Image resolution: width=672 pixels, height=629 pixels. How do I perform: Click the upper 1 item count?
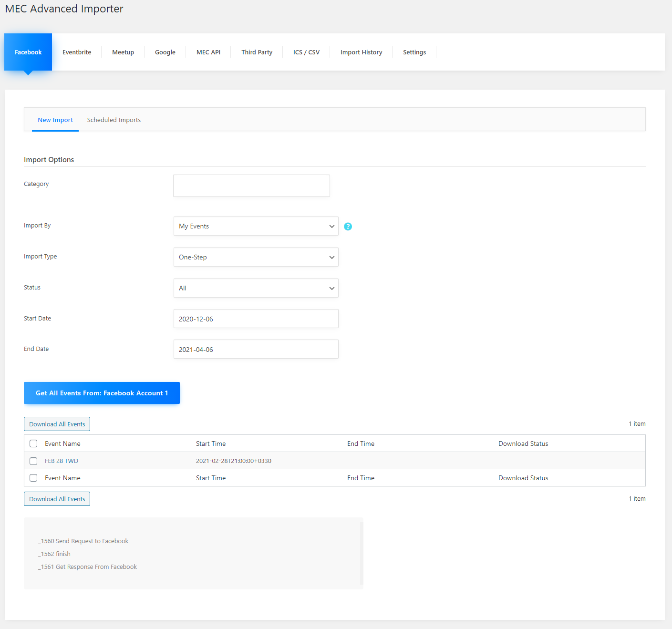(637, 424)
